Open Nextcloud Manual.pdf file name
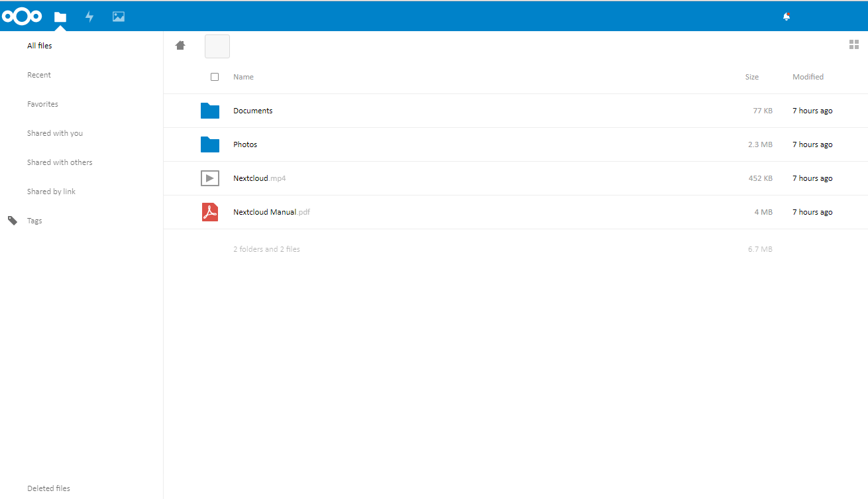868x499 pixels. [x=272, y=212]
